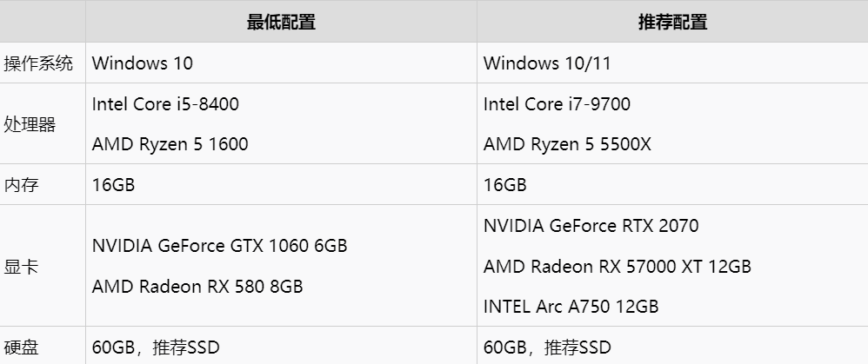Viewport: 868px width, 364px height.
Task: Select the 处理器 row label
Action: [x=30, y=124]
